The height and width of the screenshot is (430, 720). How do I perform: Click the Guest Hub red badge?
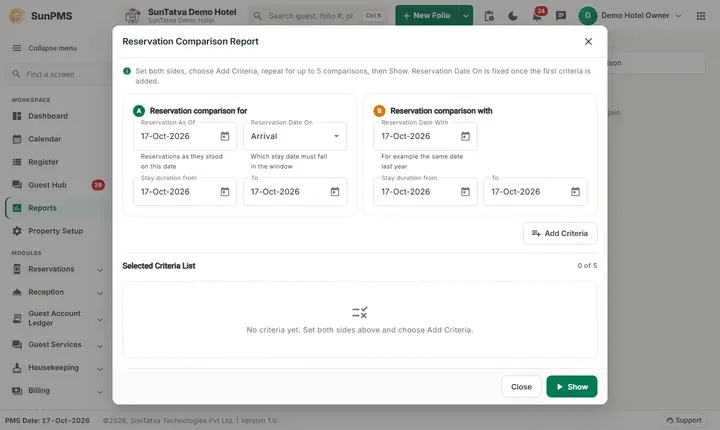click(98, 185)
